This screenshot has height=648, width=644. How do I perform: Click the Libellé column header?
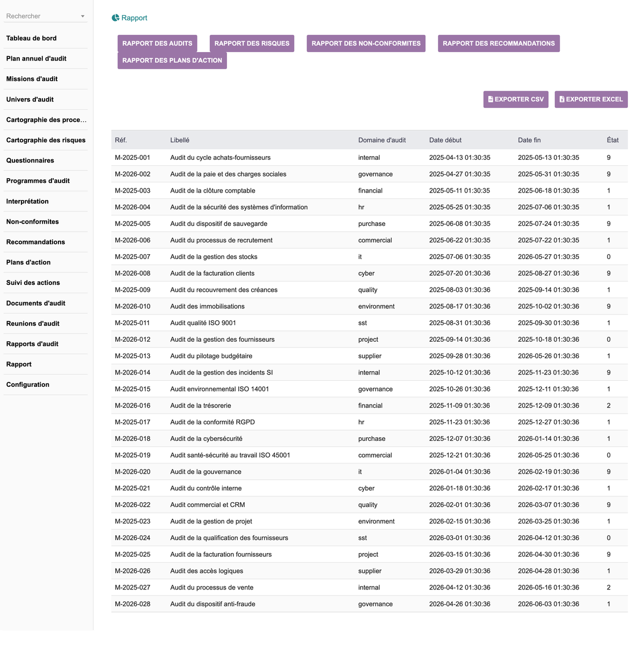click(180, 140)
